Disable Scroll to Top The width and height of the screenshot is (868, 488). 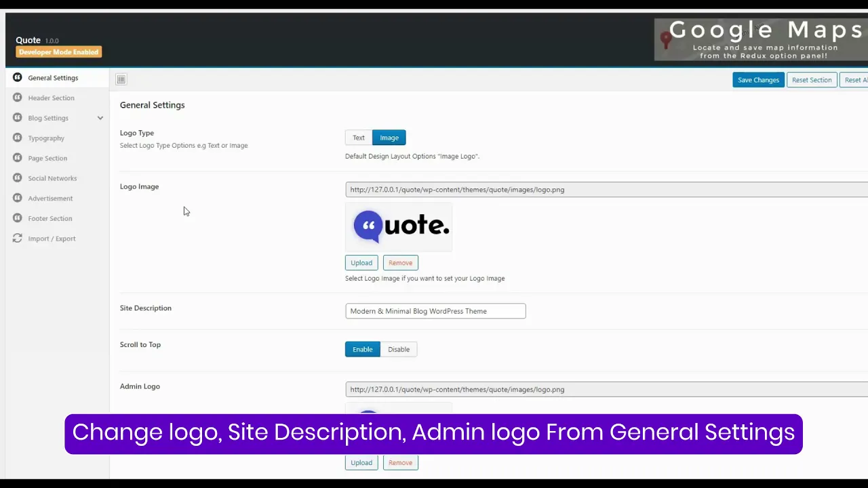[x=399, y=349]
